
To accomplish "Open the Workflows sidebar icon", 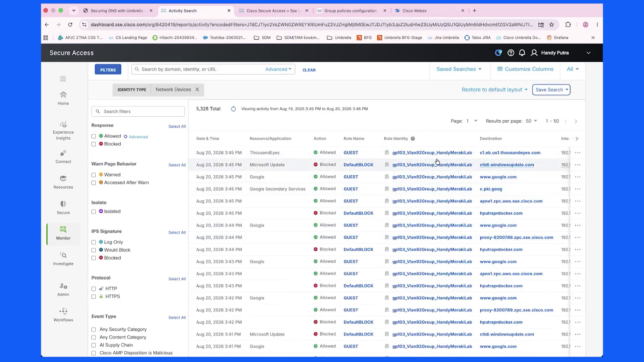I will pos(63,315).
